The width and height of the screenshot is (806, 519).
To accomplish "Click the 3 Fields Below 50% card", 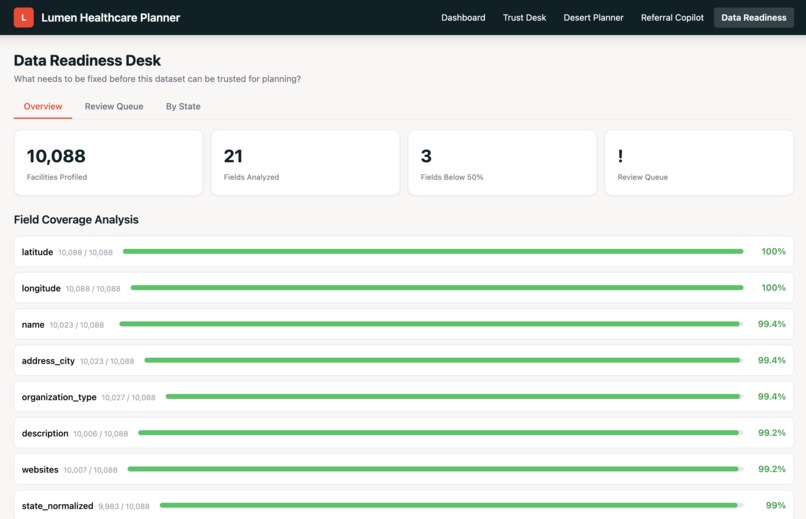I will [502, 162].
